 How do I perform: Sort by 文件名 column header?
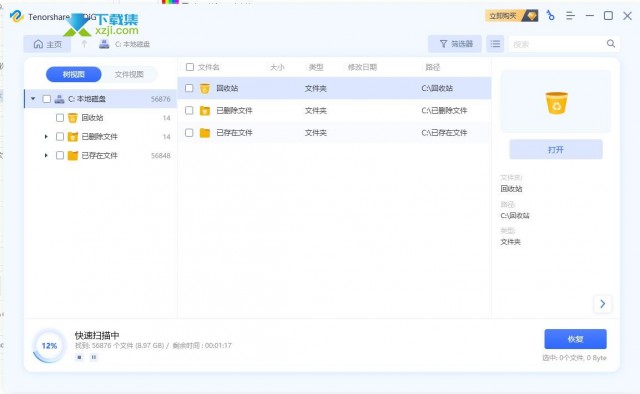click(x=209, y=67)
